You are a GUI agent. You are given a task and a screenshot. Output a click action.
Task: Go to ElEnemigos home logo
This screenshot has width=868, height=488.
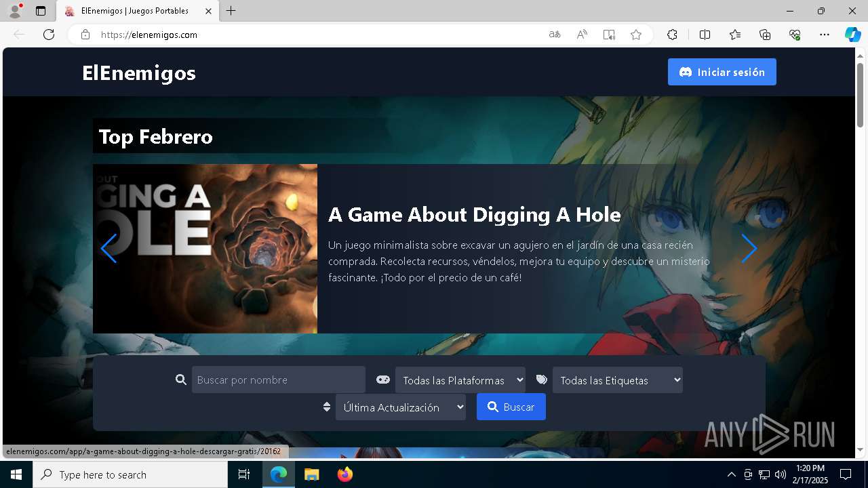pyautogui.click(x=139, y=73)
